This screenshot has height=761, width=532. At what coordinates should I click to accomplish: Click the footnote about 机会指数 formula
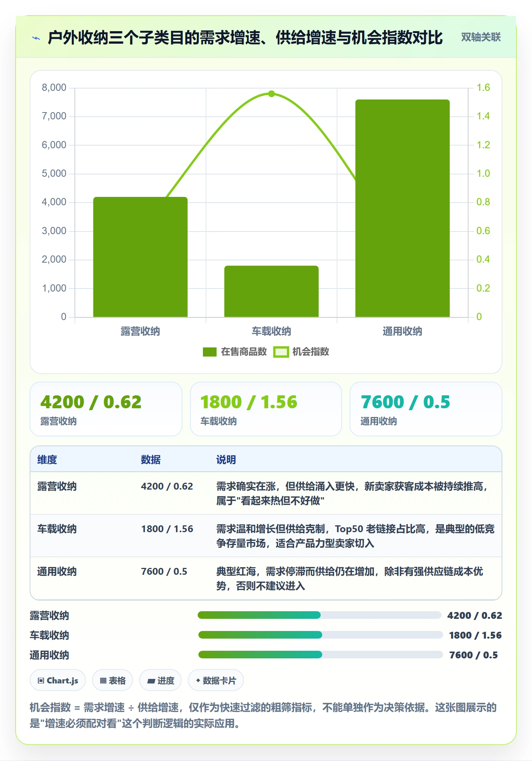tap(263, 715)
